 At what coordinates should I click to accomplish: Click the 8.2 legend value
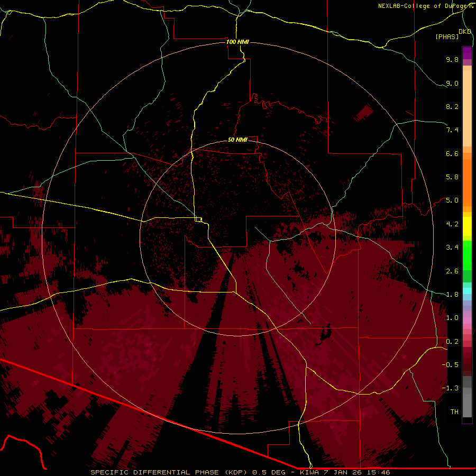(452, 106)
